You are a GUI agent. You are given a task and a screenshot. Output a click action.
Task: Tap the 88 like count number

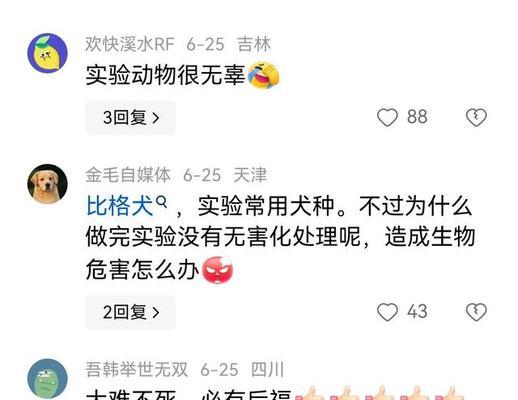tap(417, 117)
